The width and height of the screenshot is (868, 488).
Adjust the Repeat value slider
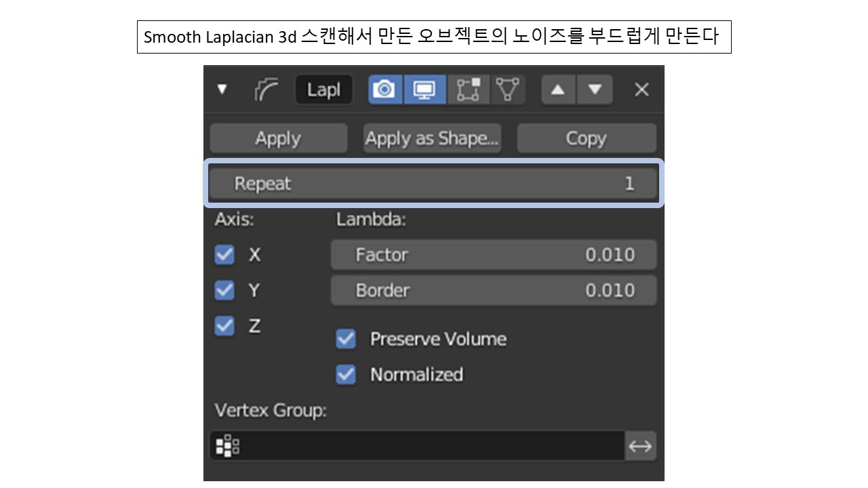click(x=433, y=182)
